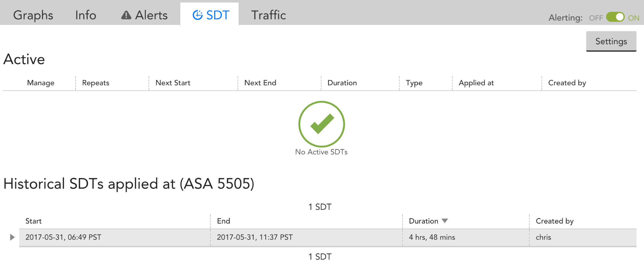Screen dimensions: 644x264
Task: Click the Applied at column header
Action: (x=476, y=83)
